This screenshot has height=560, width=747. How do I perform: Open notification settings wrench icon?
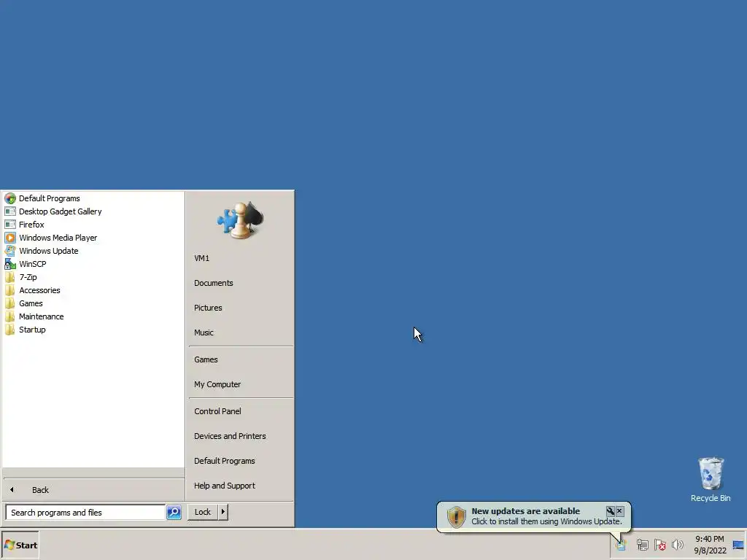click(x=610, y=511)
